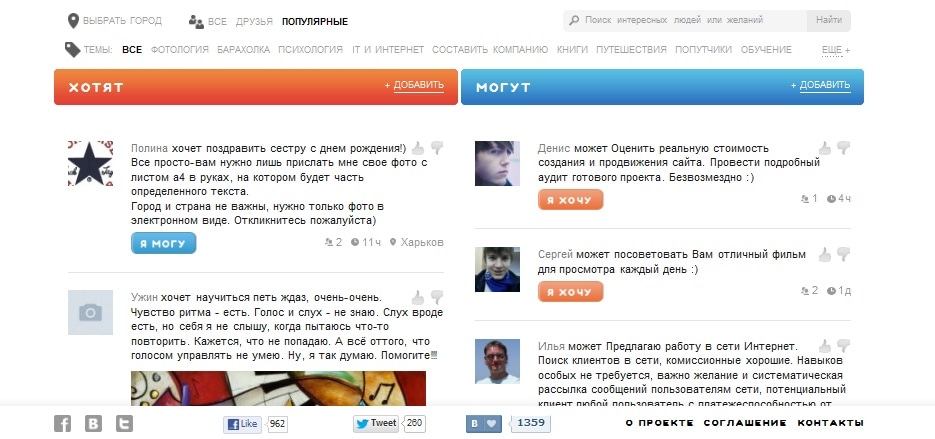Switch to the ДРУЗЬЯ filter tab

pyautogui.click(x=254, y=21)
